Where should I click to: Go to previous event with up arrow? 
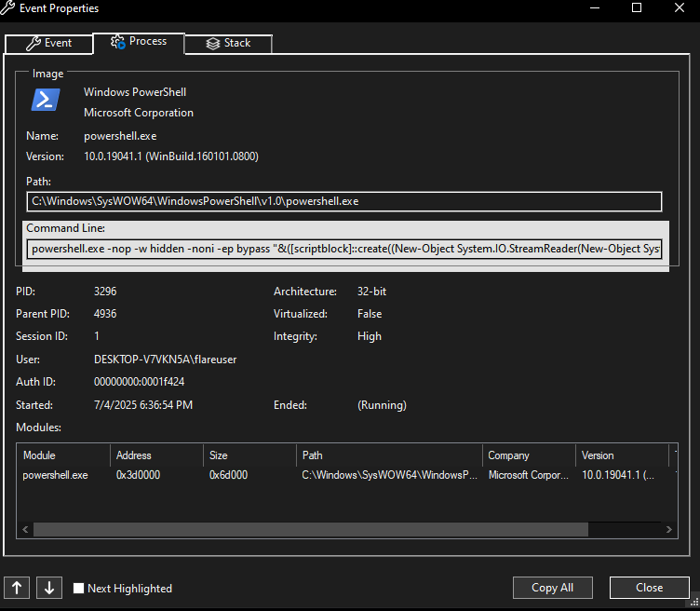point(17,588)
